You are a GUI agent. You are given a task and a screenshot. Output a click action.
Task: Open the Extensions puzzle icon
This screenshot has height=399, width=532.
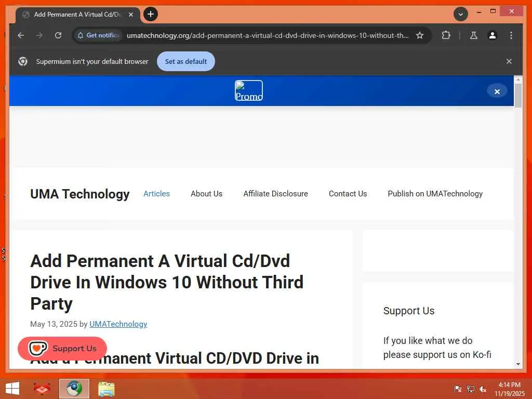coord(446,35)
